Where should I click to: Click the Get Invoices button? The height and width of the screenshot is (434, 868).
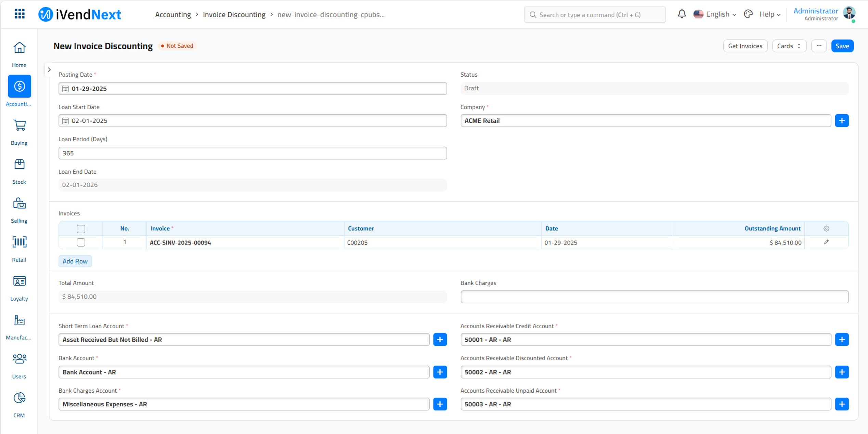click(x=745, y=46)
